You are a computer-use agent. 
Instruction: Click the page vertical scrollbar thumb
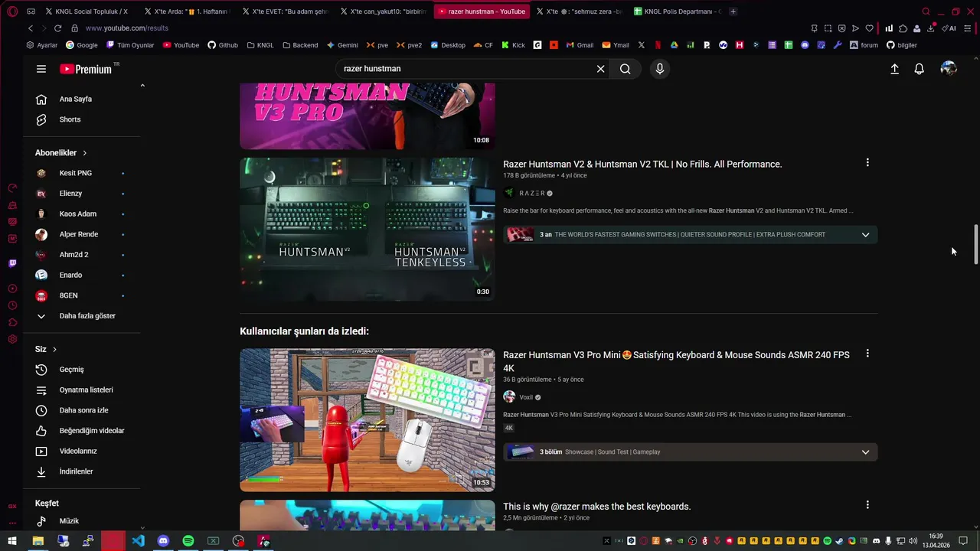(976, 245)
